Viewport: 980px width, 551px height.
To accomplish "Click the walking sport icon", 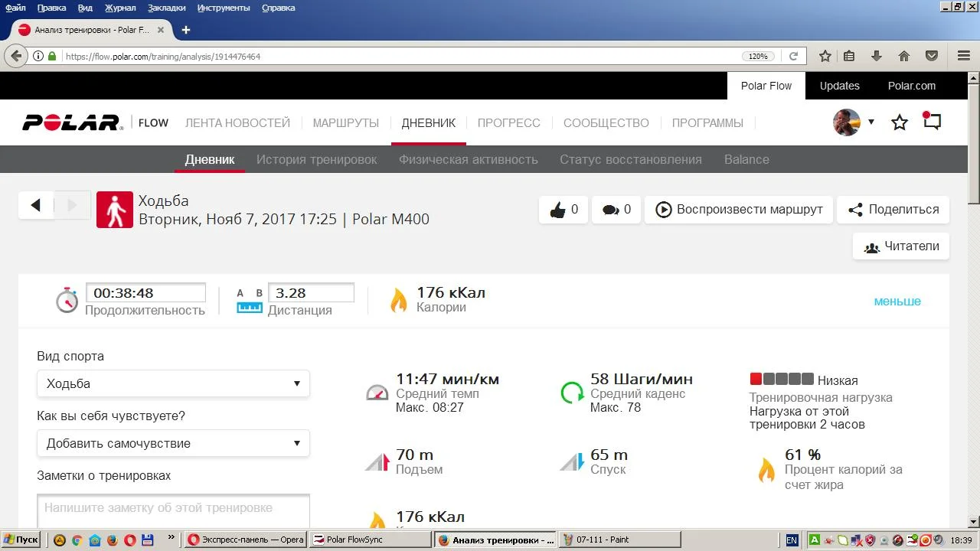I will (x=115, y=210).
